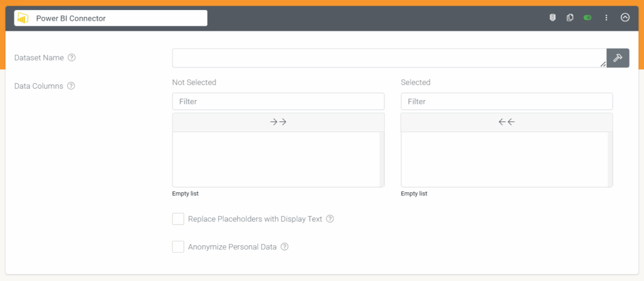This screenshot has width=644, height=281.
Task: Click the Dataset Name text area
Action: click(x=389, y=58)
